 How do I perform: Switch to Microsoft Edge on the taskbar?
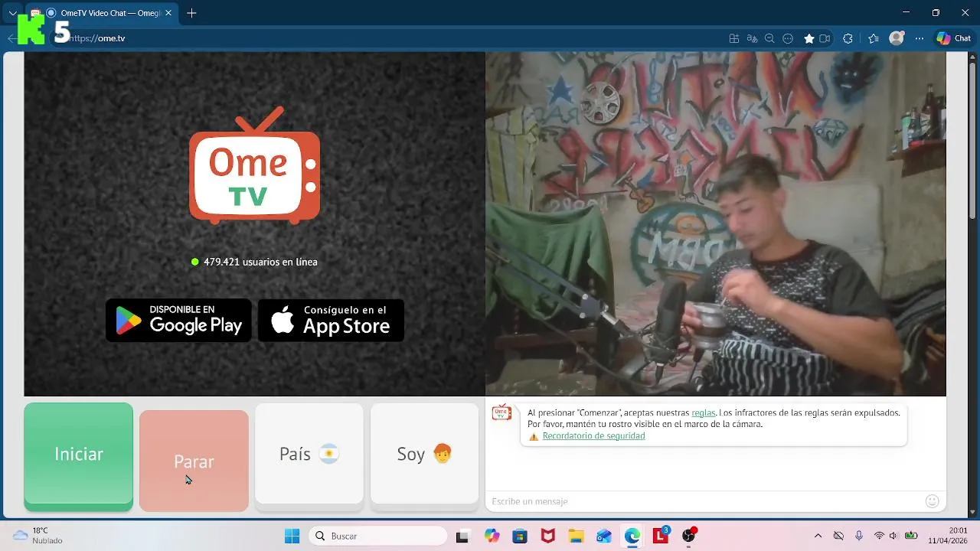[x=632, y=536]
